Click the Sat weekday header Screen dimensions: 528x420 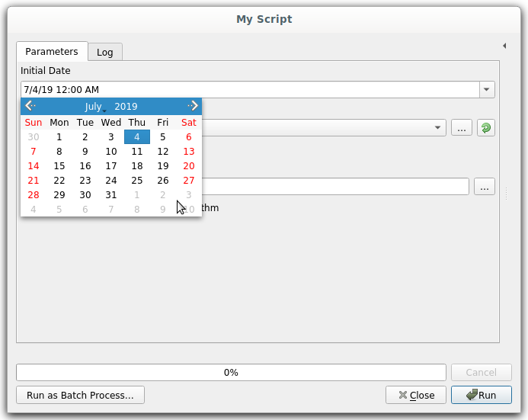click(189, 122)
